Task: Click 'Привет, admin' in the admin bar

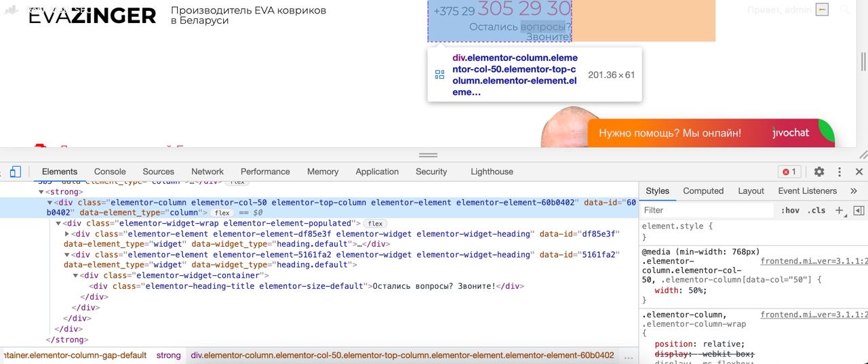Action: click(778, 9)
